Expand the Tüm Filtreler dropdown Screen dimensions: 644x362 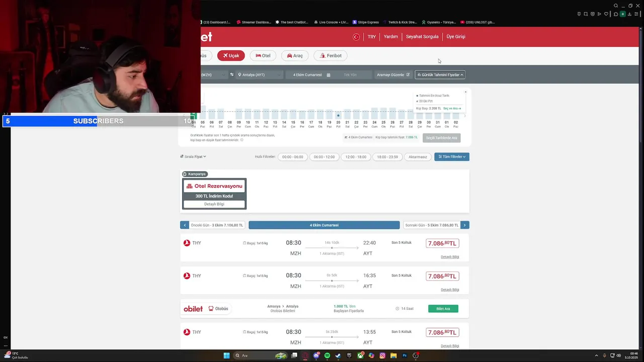click(452, 157)
